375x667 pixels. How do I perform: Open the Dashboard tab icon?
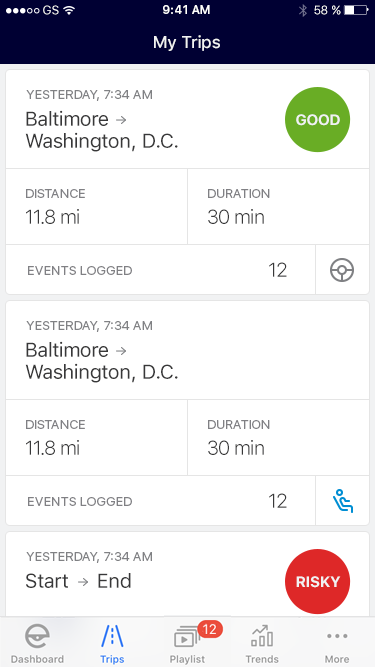(x=37, y=636)
